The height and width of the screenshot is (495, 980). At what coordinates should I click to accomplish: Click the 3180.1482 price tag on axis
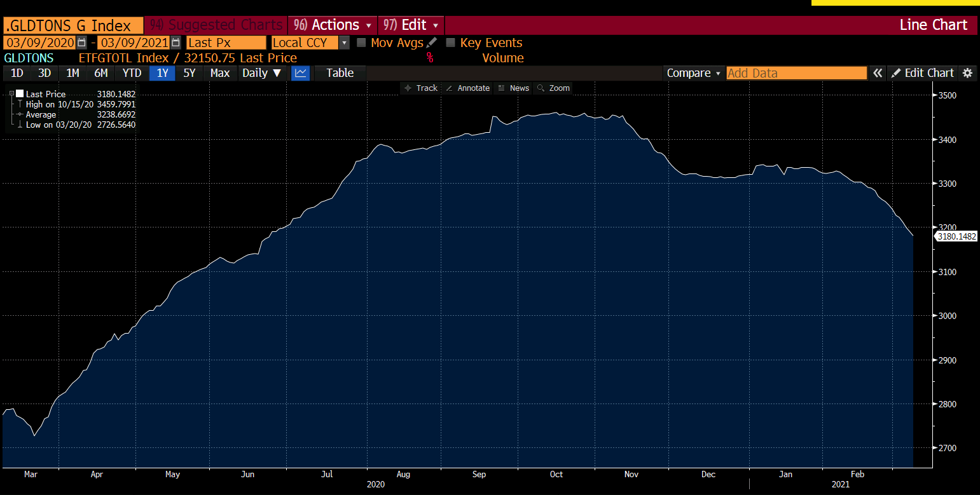(x=956, y=236)
